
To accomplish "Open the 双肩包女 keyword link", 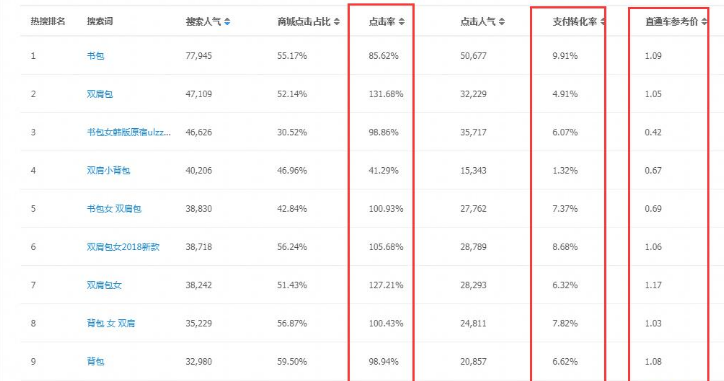I will pos(104,285).
